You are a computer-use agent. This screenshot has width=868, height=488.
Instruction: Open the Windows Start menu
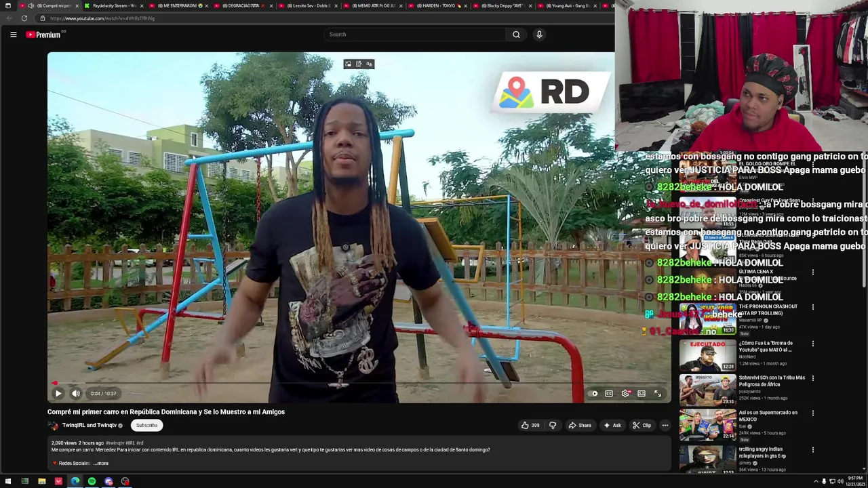7,481
